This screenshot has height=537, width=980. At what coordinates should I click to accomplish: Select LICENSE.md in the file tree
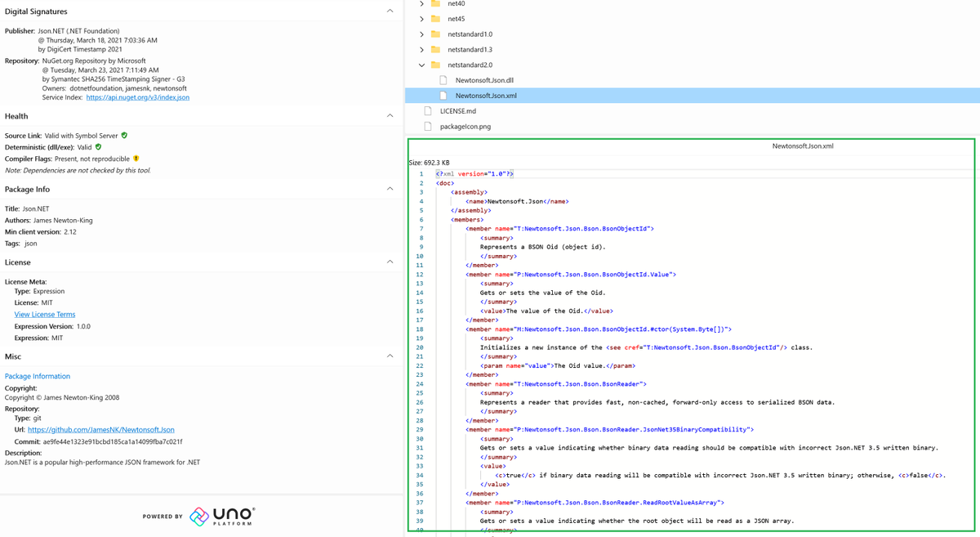click(458, 111)
